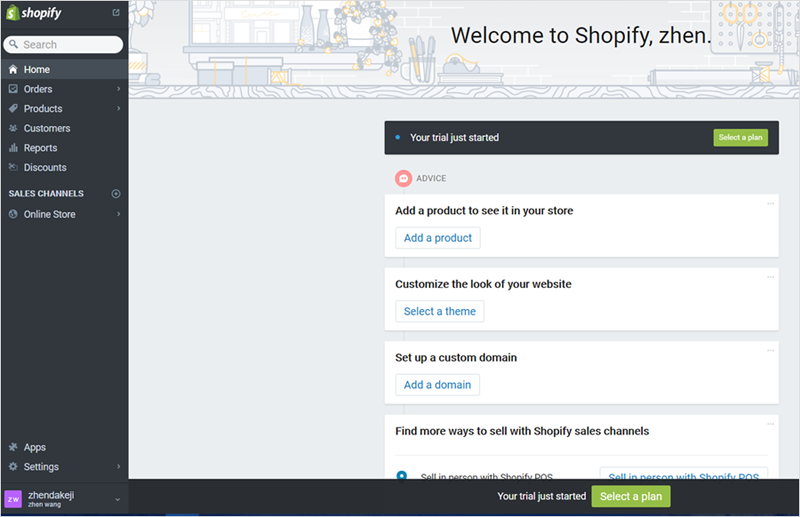Expand the Products submenu chevron
The width and height of the screenshot is (800, 517).
pos(118,108)
